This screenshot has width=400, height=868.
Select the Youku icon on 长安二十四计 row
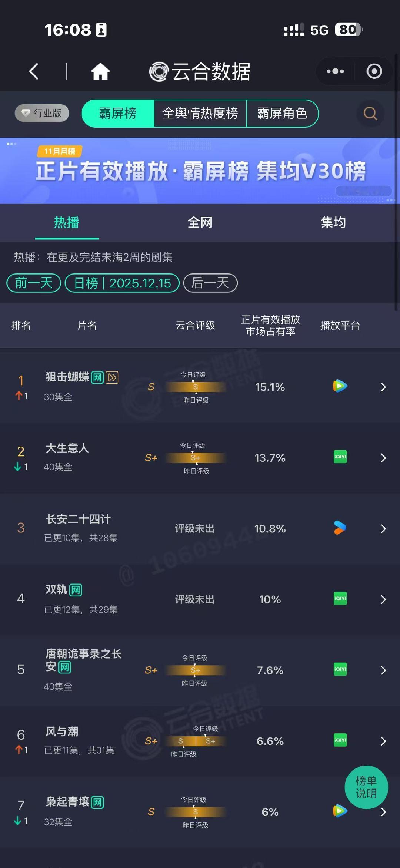pos(339,528)
